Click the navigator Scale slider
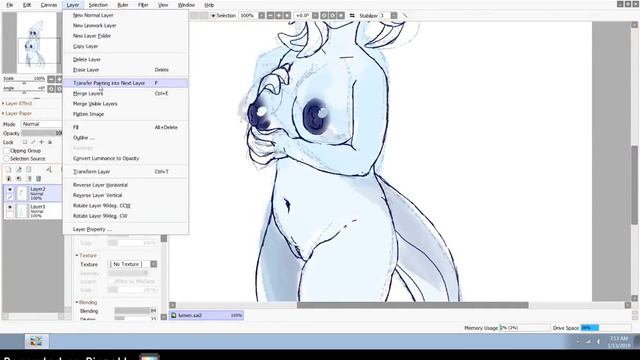This screenshot has width=640, height=360. pos(24,83)
